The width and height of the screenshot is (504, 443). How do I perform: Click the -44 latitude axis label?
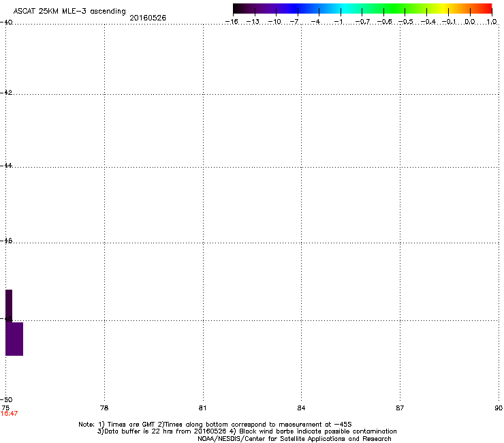click(x=6, y=166)
